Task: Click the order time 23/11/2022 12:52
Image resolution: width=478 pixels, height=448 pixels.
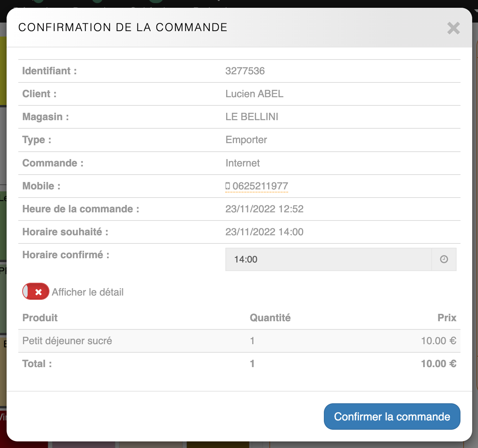Action: 264,209
